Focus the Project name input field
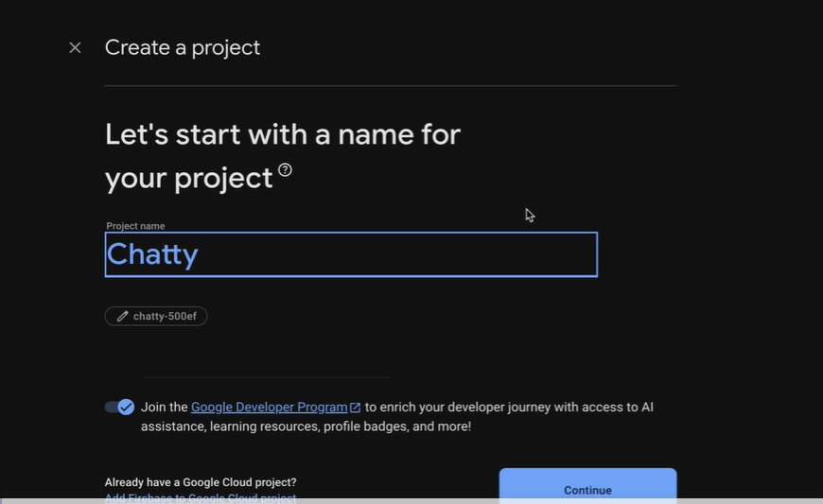 pyautogui.click(x=351, y=254)
